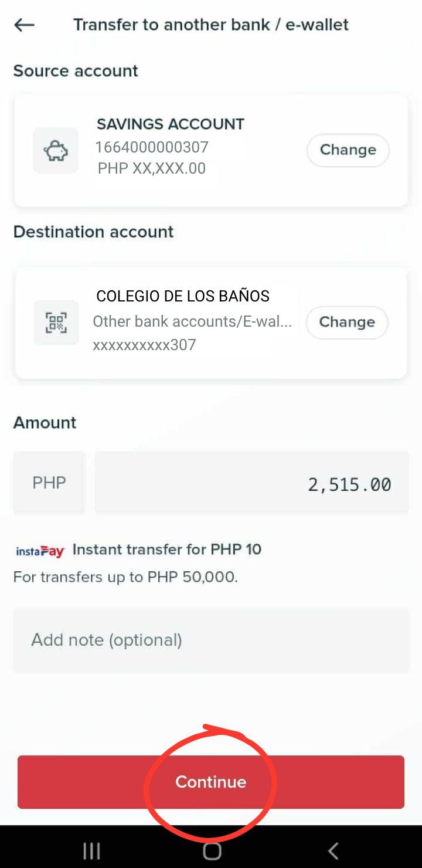The image size is (422, 868).
Task: Tap the source account number 1664000000307
Action: tap(152, 147)
